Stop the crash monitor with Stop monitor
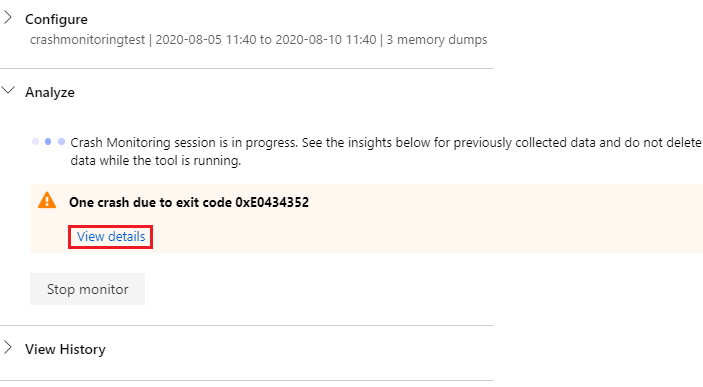Viewport: 703px width, 387px height. tap(87, 289)
